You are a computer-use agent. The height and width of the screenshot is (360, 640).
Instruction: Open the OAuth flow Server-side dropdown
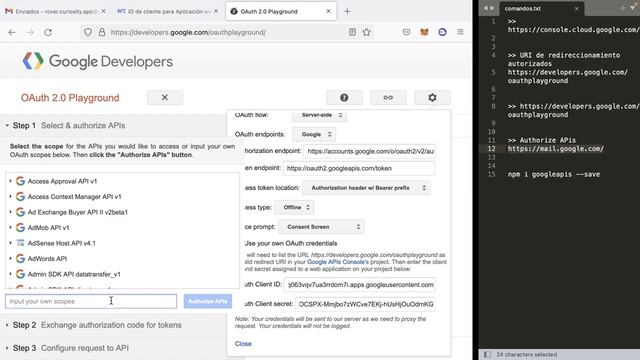[x=319, y=116]
